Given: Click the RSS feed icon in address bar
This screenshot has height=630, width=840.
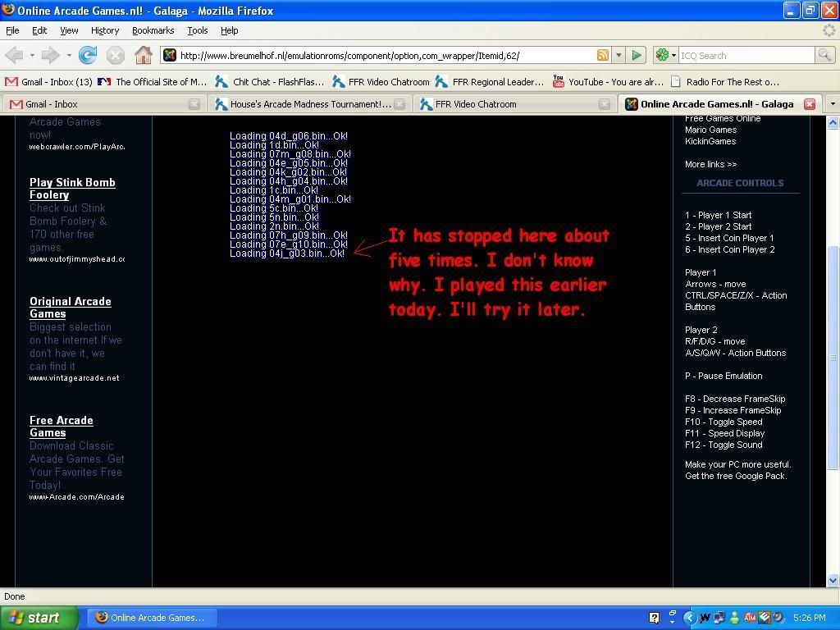Looking at the screenshot, I should pyautogui.click(x=603, y=55).
